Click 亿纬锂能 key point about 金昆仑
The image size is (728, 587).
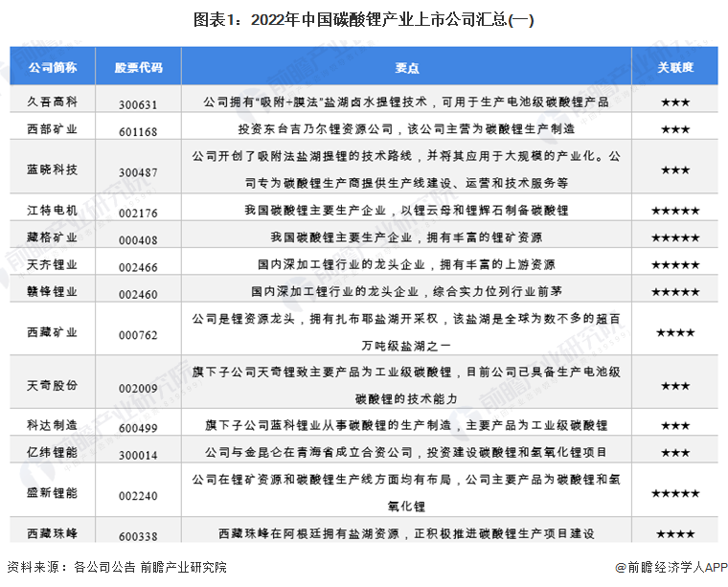pos(406,452)
